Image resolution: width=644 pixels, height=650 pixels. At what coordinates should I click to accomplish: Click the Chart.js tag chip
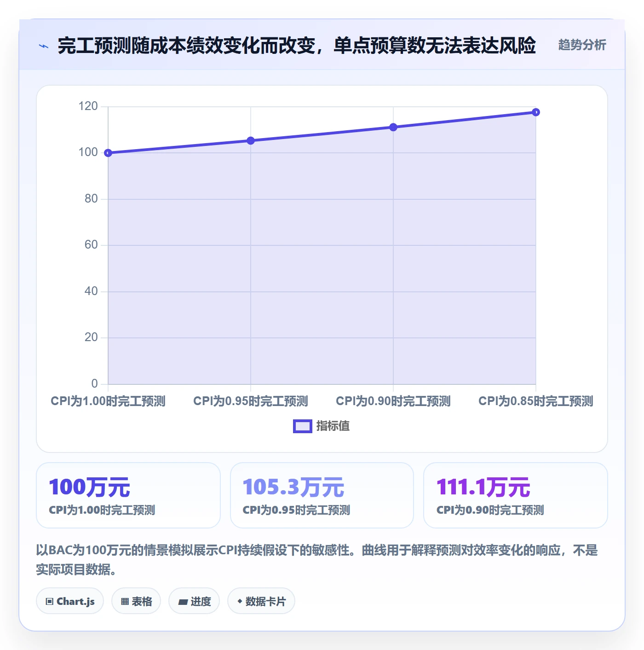[70, 601]
